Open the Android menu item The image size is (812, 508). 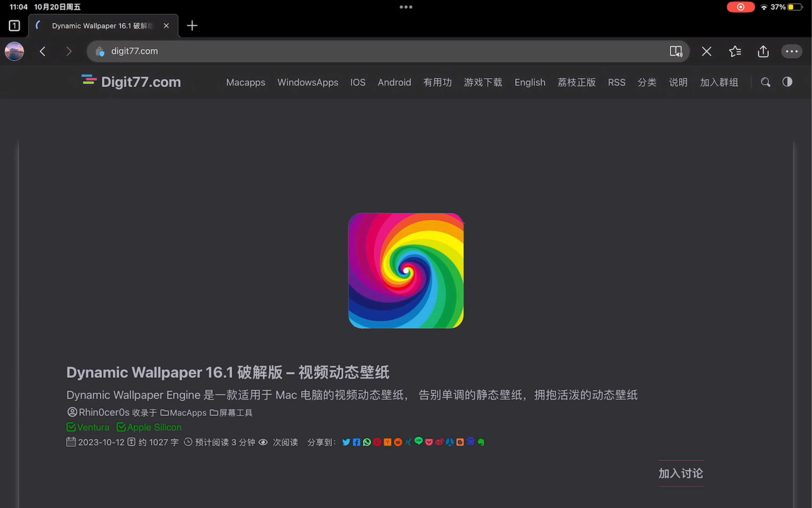[394, 82]
